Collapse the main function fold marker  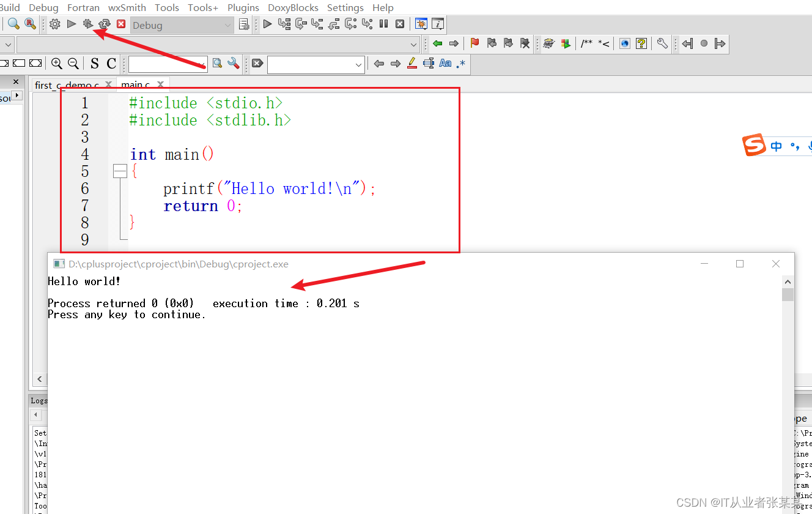[x=120, y=171]
